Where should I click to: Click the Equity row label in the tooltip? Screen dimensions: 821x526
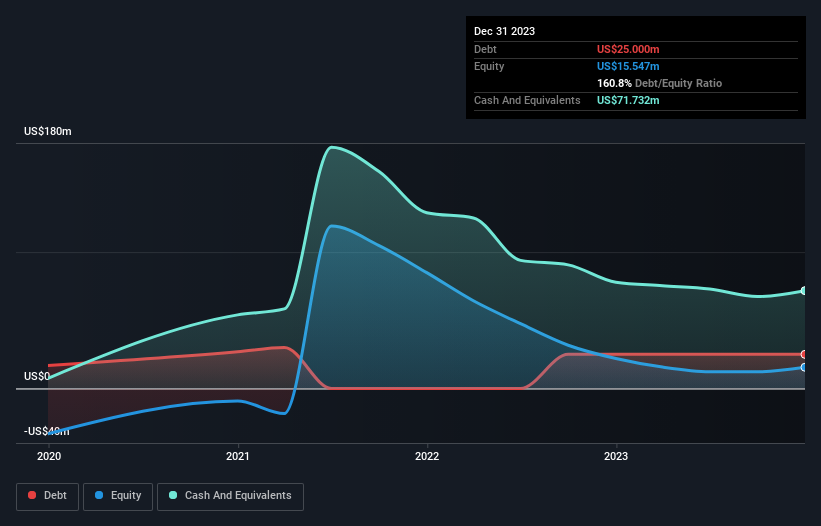(489, 66)
